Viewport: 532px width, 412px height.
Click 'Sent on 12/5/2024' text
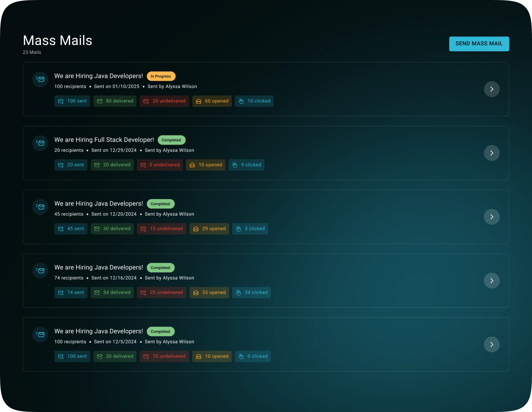point(115,342)
